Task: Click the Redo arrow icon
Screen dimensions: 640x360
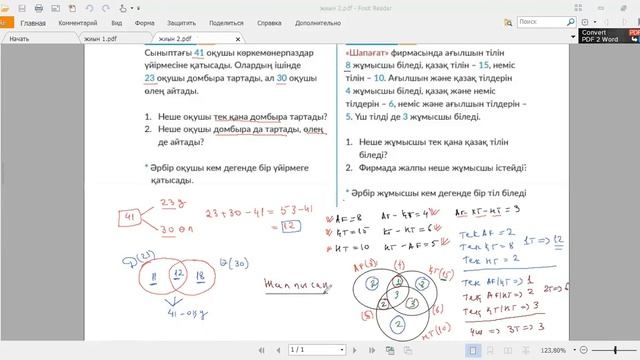Action: click(106, 8)
